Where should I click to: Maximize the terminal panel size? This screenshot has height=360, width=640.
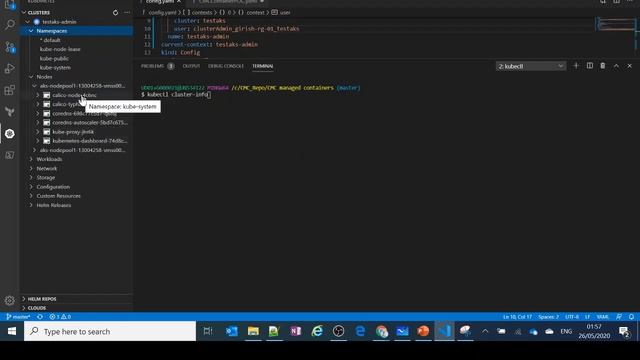pyautogui.click(x=616, y=66)
